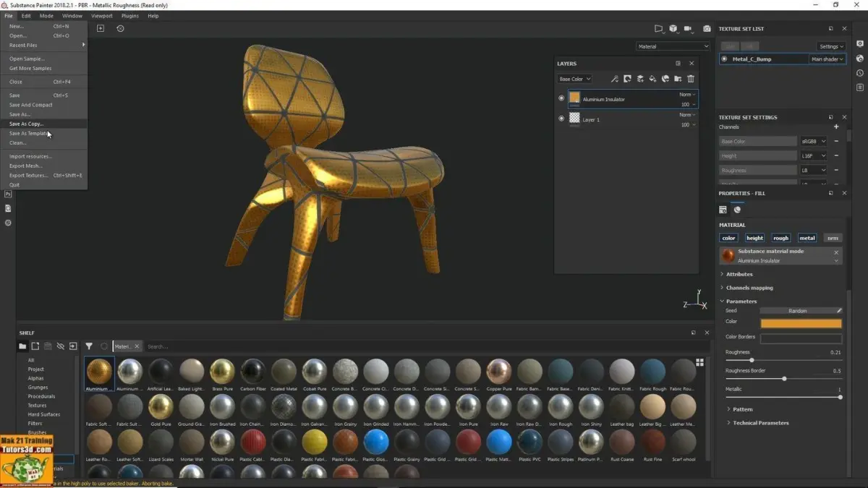868x488 pixels.
Task: Click the Roughness Border slider handle
Action: pyautogui.click(x=784, y=379)
